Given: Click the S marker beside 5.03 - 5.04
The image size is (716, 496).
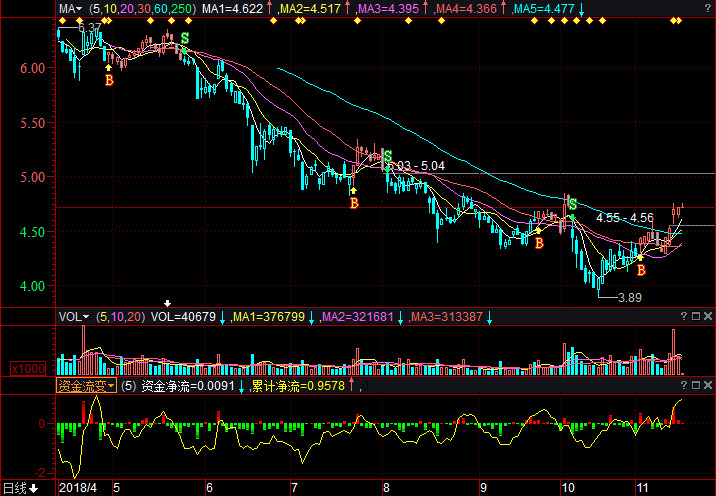Looking at the screenshot, I should [x=387, y=156].
